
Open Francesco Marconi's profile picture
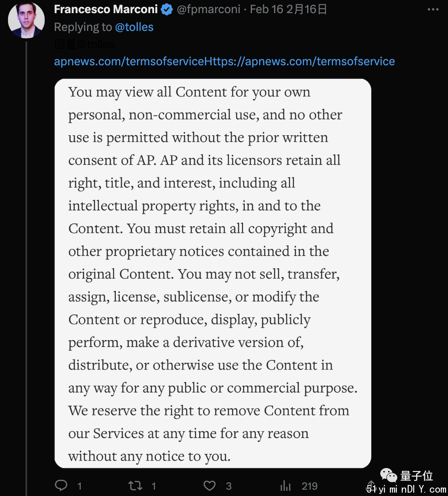click(x=26, y=20)
